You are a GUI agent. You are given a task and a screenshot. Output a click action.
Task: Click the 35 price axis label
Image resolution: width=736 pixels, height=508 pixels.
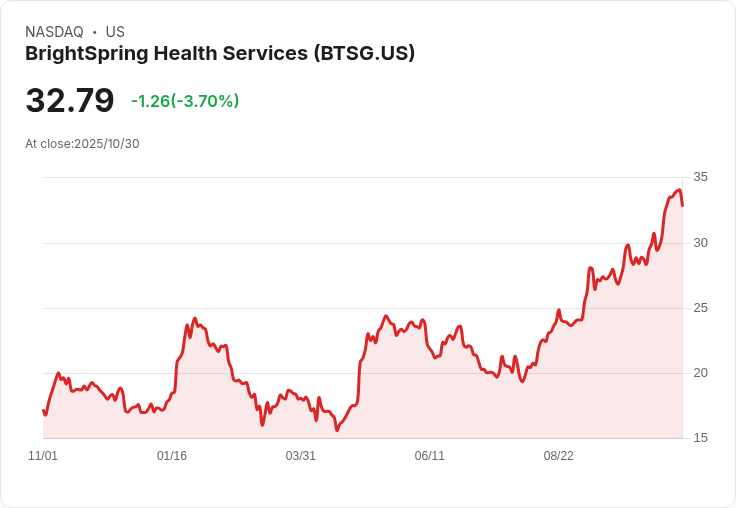700,177
